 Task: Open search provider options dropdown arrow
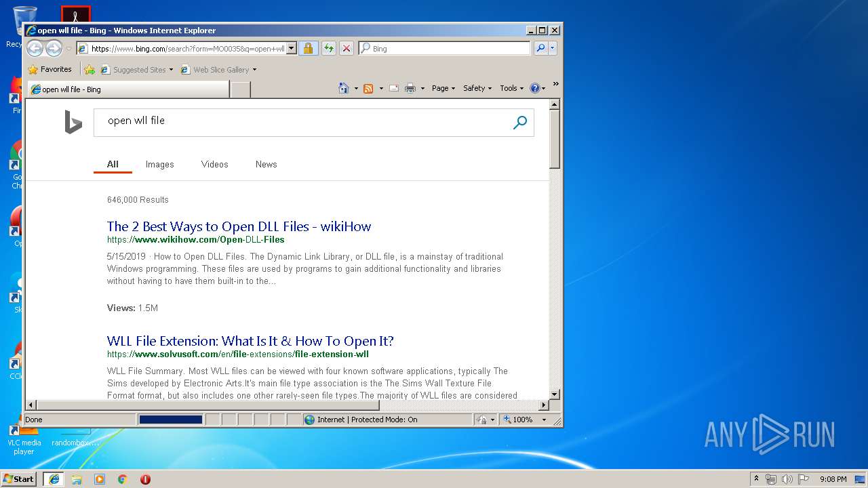(553, 48)
